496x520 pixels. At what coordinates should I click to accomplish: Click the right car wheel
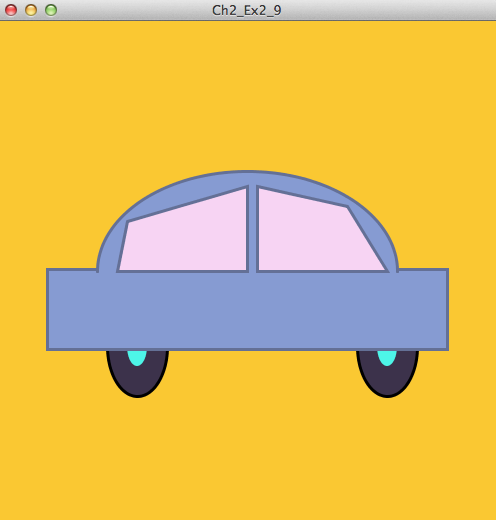click(x=387, y=374)
